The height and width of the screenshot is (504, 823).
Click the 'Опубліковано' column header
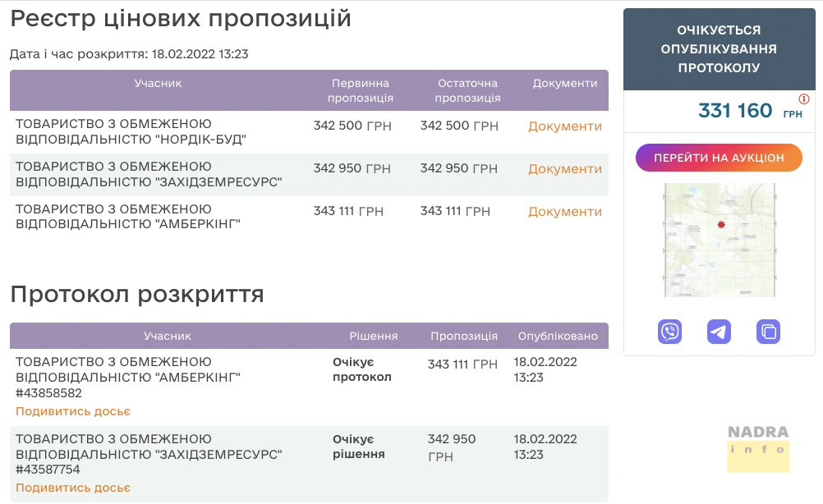click(558, 336)
